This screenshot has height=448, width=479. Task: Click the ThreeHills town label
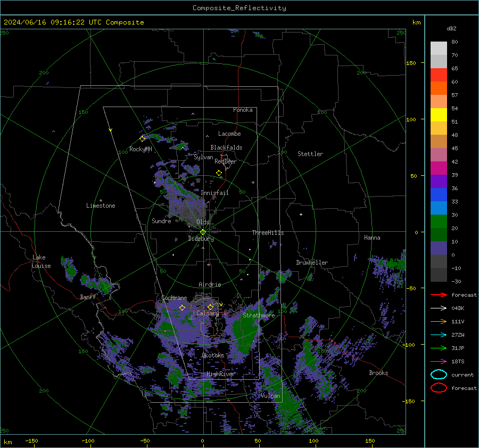[268, 233]
